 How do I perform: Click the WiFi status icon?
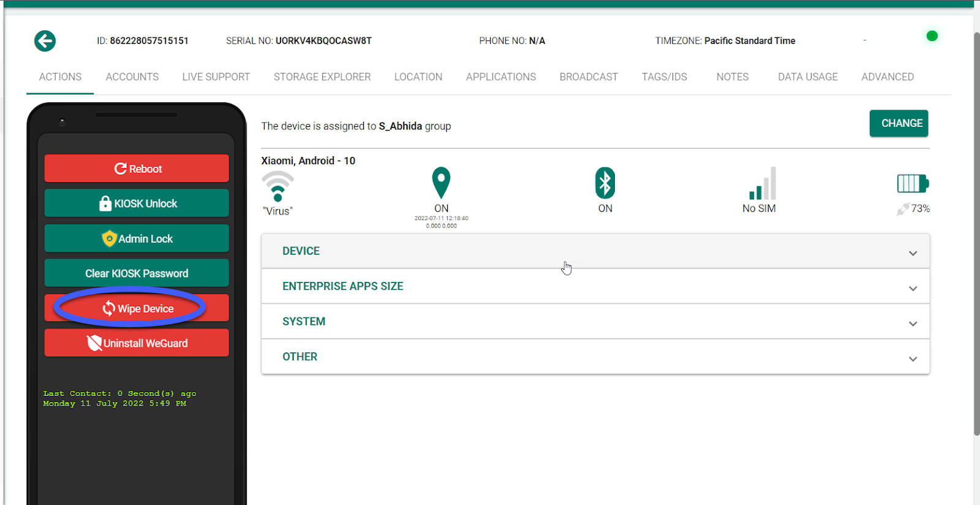pyautogui.click(x=277, y=186)
